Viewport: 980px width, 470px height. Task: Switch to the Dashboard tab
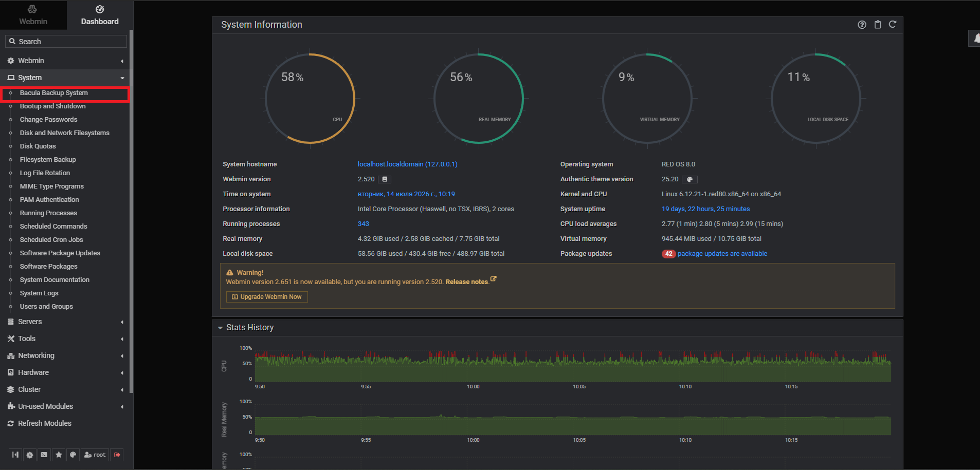100,15
